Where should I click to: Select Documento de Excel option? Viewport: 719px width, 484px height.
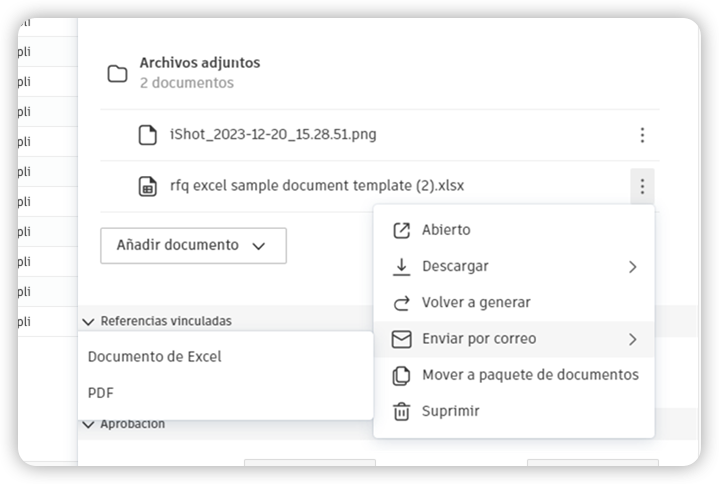[155, 357]
